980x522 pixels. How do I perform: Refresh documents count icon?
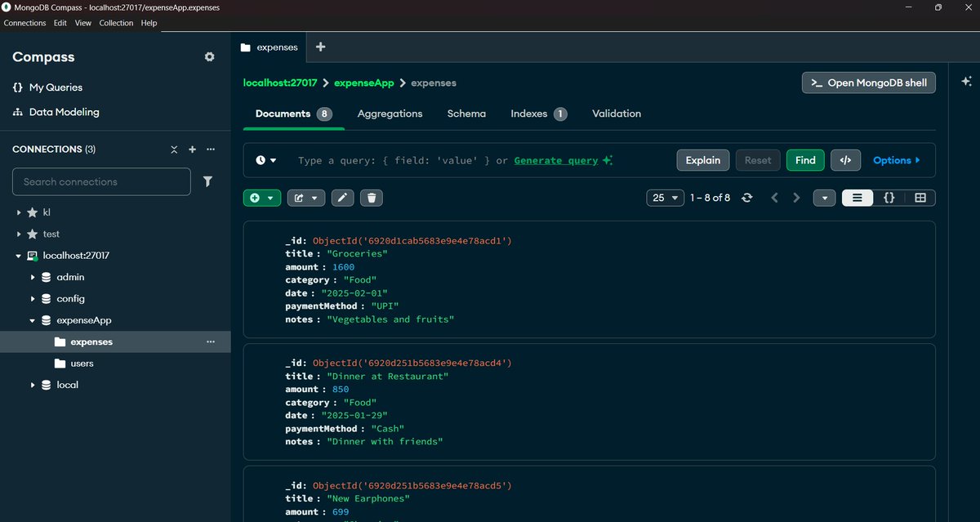(x=746, y=198)
